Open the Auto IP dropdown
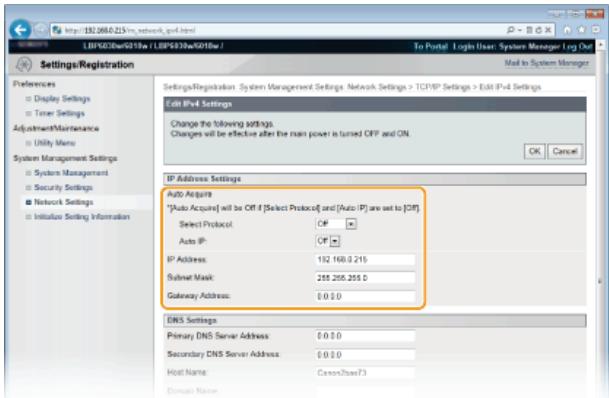The width and height of the screenshot is (609, 398). pyautogui.click(x=328, y=241)
